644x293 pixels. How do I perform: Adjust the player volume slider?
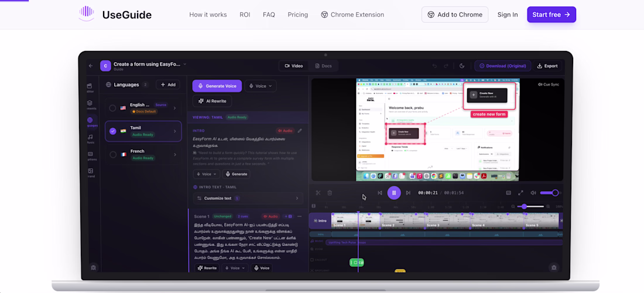click(x=550, y=193)
